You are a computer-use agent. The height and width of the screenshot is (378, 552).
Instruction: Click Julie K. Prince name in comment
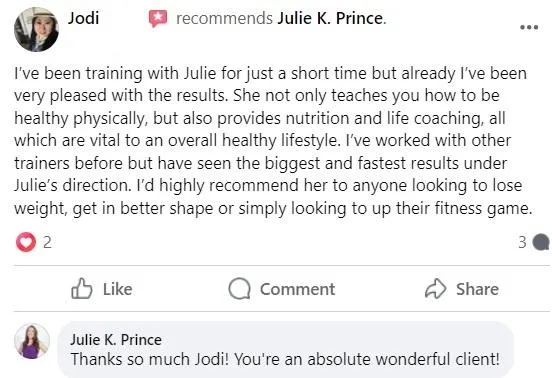tap(116, 340)
